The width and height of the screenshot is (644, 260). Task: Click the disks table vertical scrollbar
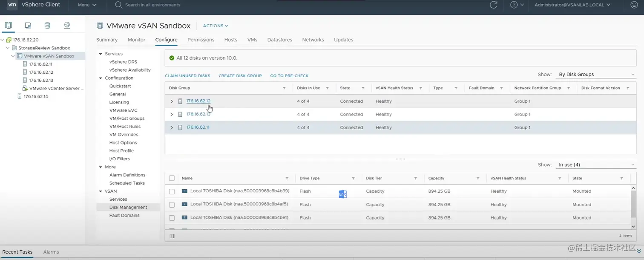tap(633, 205)
